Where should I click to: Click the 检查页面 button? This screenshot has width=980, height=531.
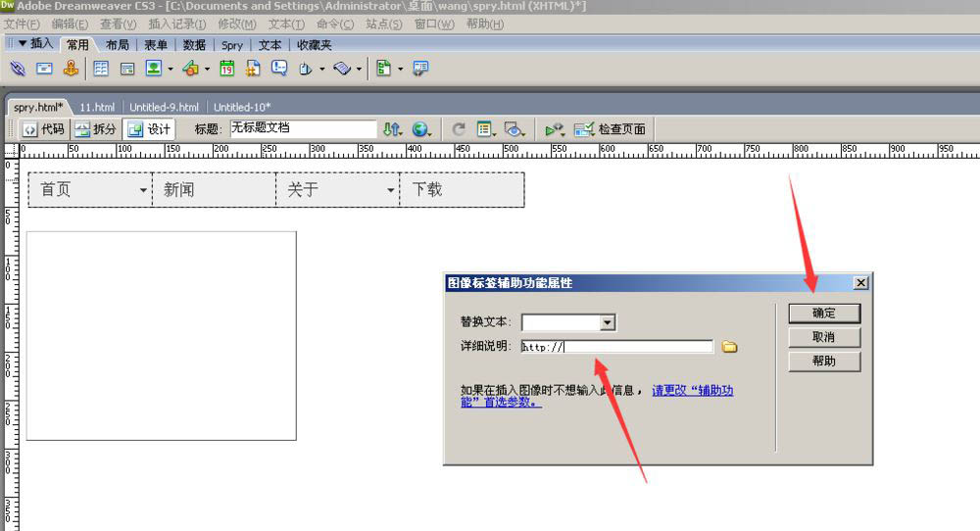click(610, 129)
